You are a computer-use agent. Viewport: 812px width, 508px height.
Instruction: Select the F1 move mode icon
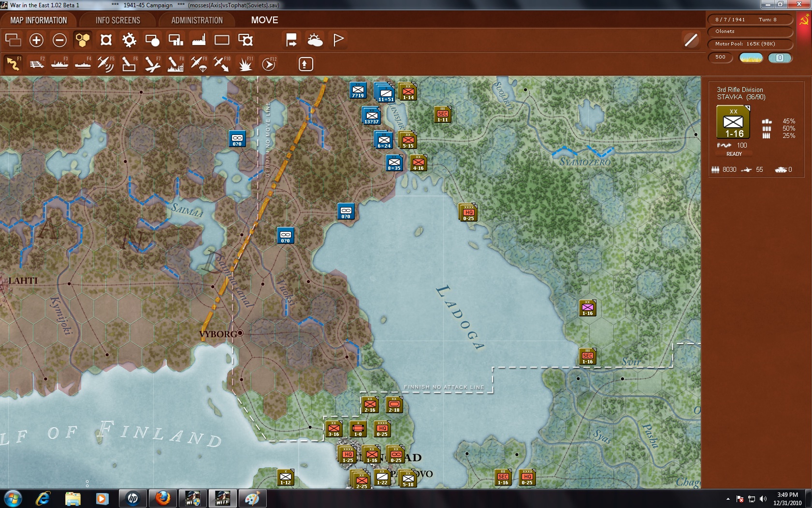click(13, 64)
